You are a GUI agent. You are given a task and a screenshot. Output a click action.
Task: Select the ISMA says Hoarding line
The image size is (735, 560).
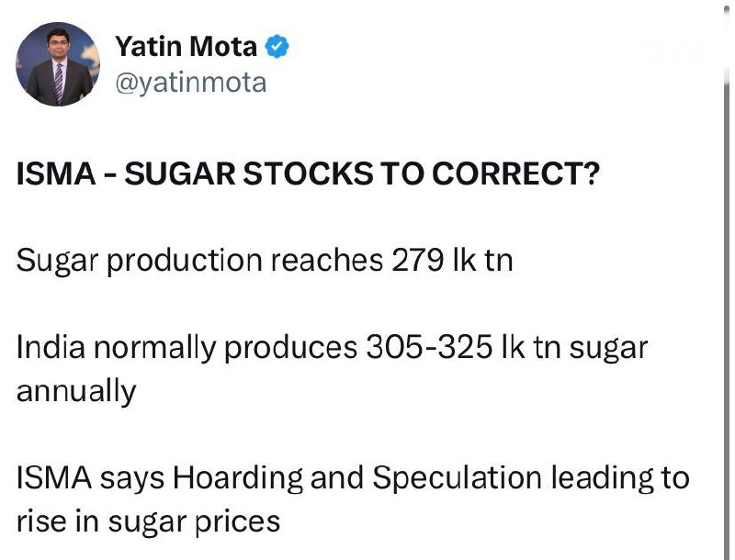coord(353,479)
